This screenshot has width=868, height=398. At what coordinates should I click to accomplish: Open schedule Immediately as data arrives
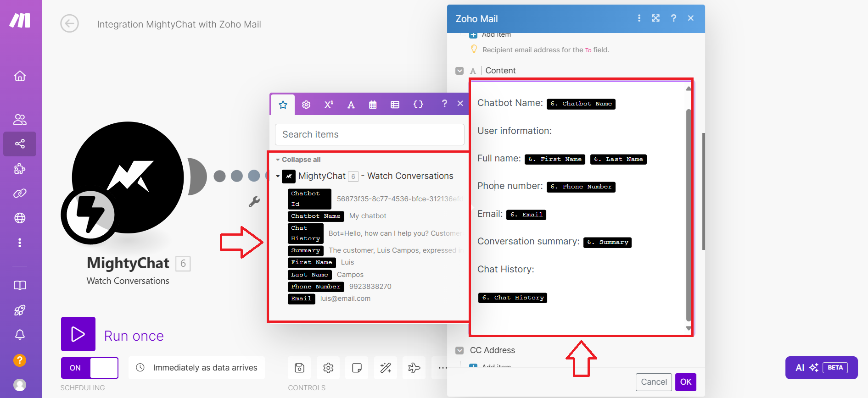coord(197,368)
